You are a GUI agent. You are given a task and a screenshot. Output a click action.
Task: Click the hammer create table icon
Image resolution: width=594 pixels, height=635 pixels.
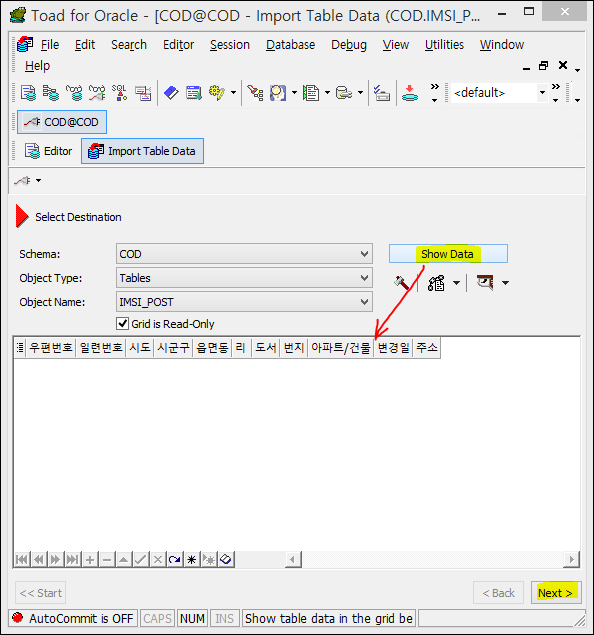[x=402, y=283]
